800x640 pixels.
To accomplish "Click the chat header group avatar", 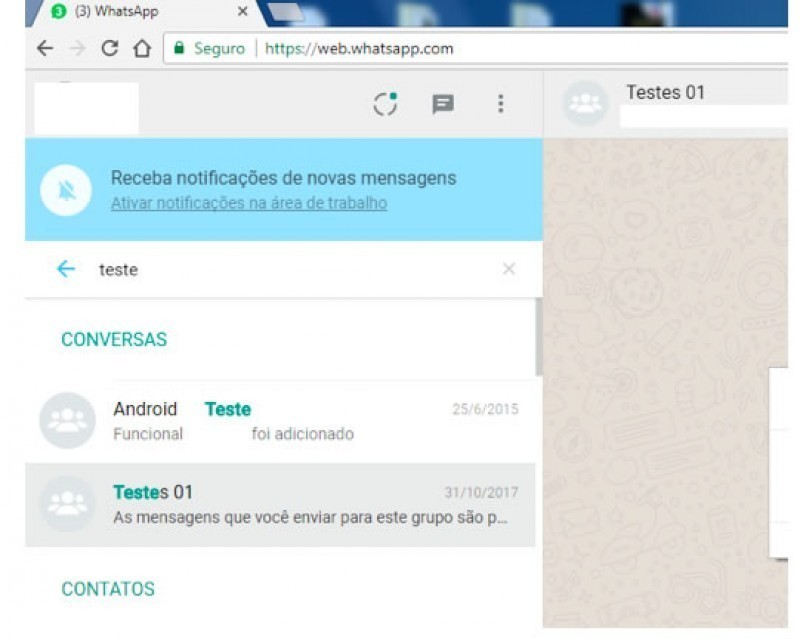I will [585, 104].
